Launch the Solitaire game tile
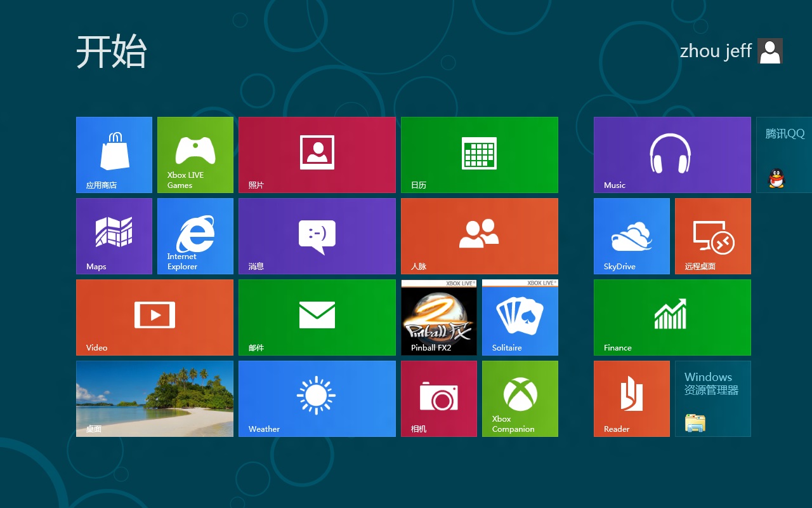 pyautogui.click(x=520, y=317)
